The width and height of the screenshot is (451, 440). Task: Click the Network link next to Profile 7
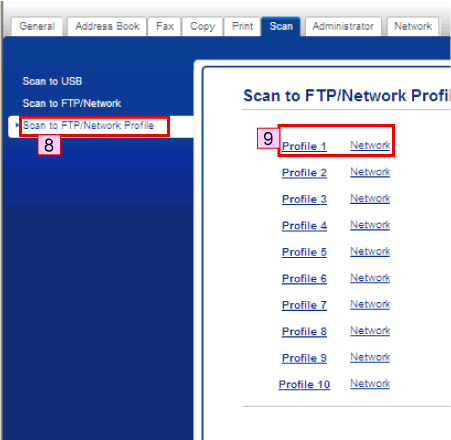[370, 304]
